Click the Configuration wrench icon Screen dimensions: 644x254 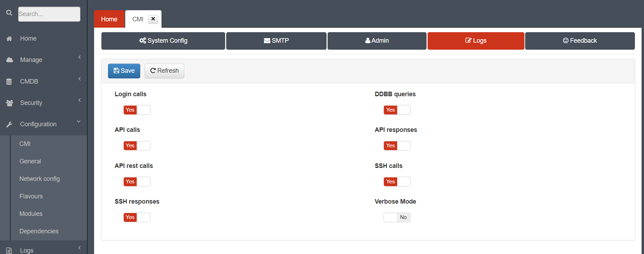(9, 125)
